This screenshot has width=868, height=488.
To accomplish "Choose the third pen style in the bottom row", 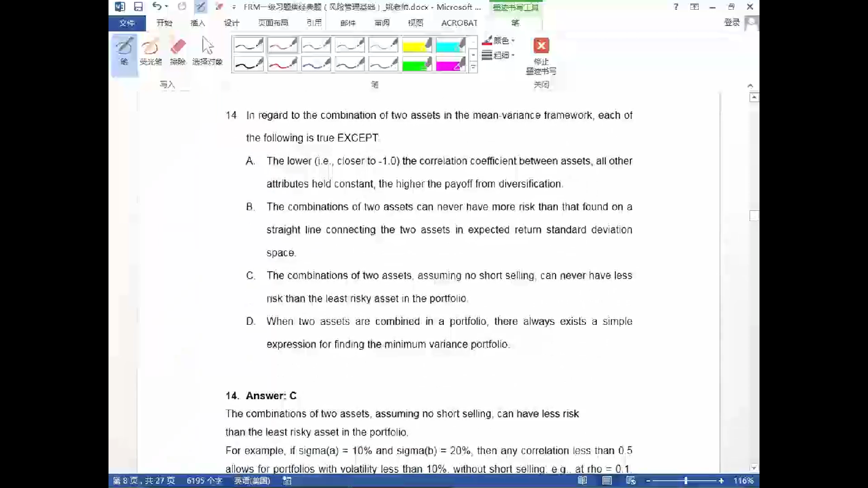I will pos(316,64).
